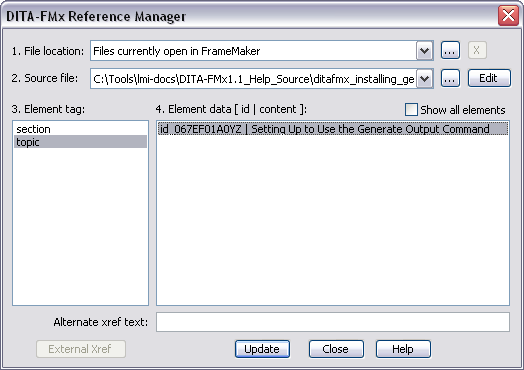
Task: Click the Close button at the bottom
Action: pos(336,349)
